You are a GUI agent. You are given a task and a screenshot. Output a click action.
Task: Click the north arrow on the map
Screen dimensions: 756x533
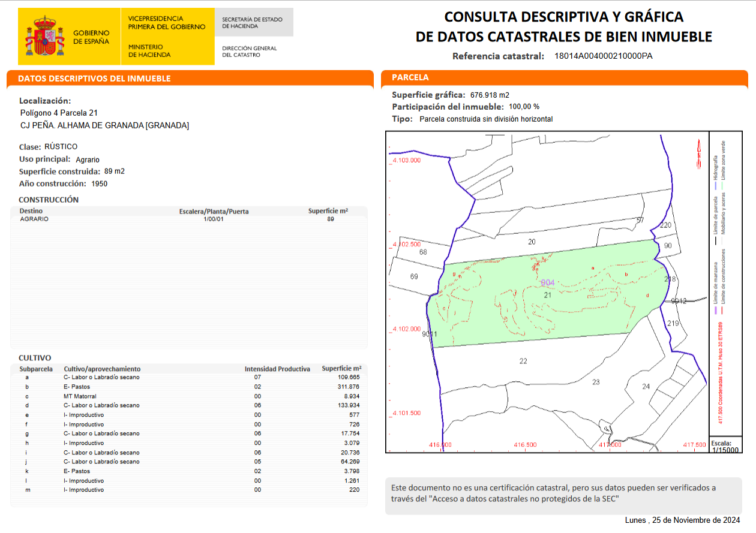click(x=698, y=154)
